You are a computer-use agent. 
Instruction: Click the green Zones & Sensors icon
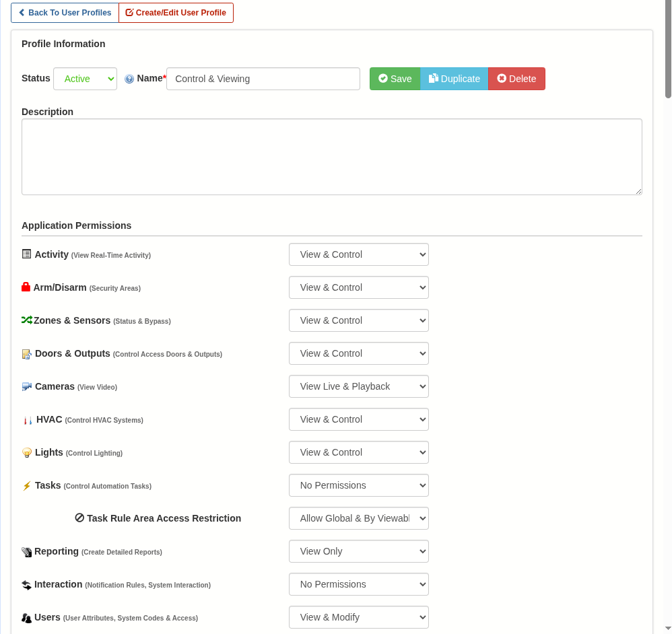click(27, 320)
